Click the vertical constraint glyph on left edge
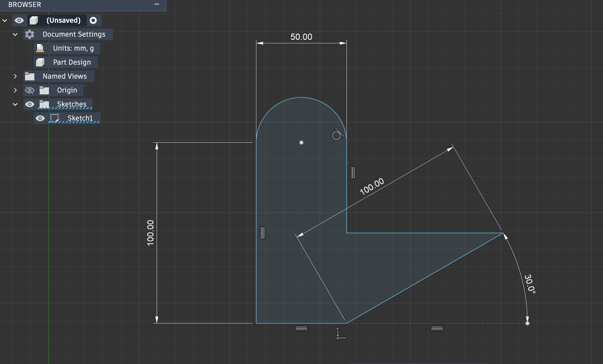The image size is (603, 364). point(262,233)
